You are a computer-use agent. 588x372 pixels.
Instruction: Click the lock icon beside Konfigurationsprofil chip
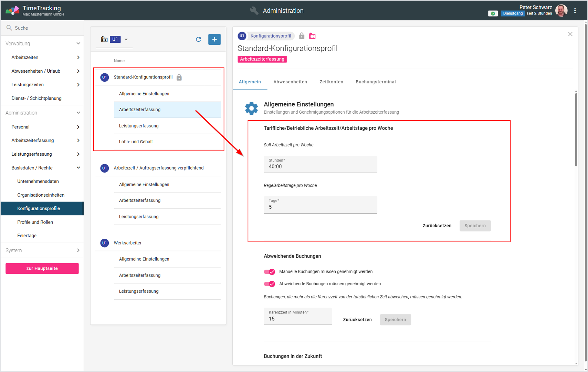(302, 36)
